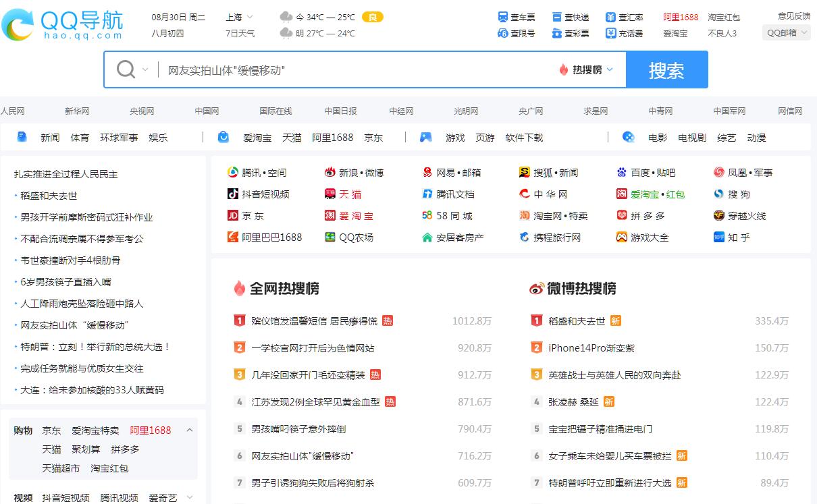Open the QQ邮箱 dropdown
This screenshot has height=504, width=817.
tap(787, 33)
